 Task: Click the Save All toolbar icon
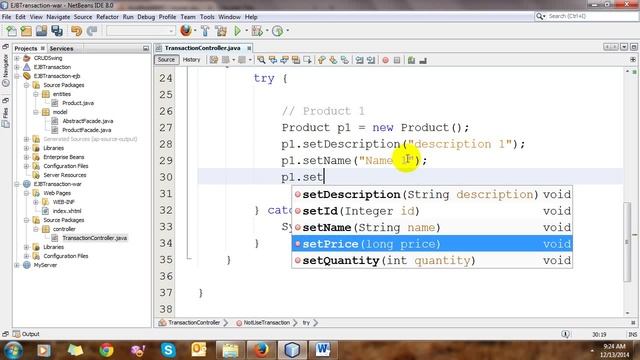coord(57,31)
